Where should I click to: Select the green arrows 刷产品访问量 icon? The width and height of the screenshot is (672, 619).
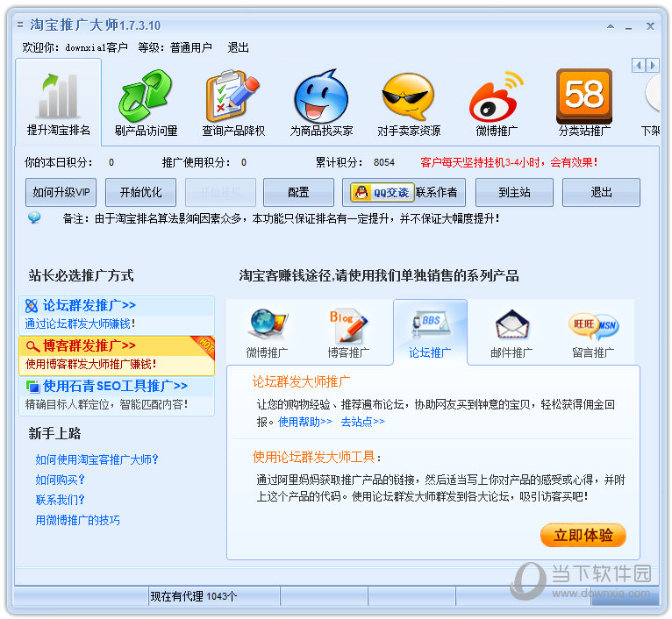point(146,96)
